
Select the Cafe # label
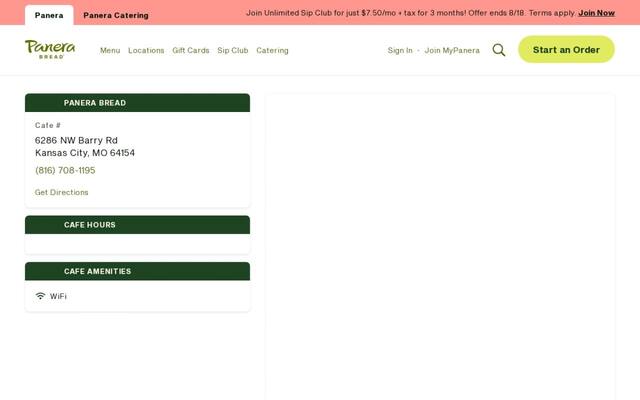(48, 125)
